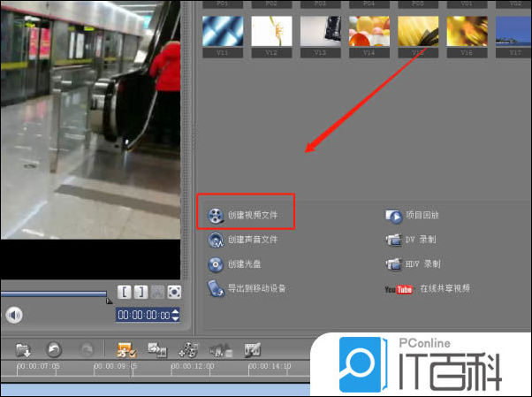
Task: Click the sound wave icon for creating sound file
Action: pos(216,240)
